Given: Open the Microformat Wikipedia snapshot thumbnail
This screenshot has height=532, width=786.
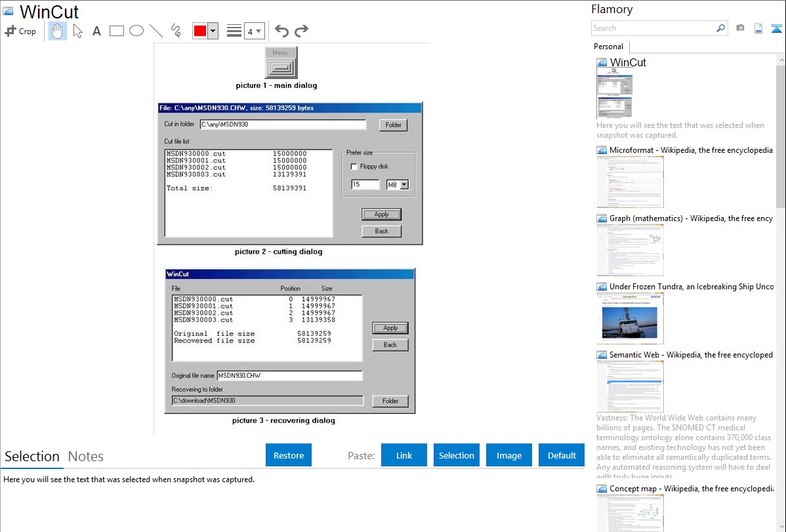Looking at the screenshot, I should click(x=630, y=182).
